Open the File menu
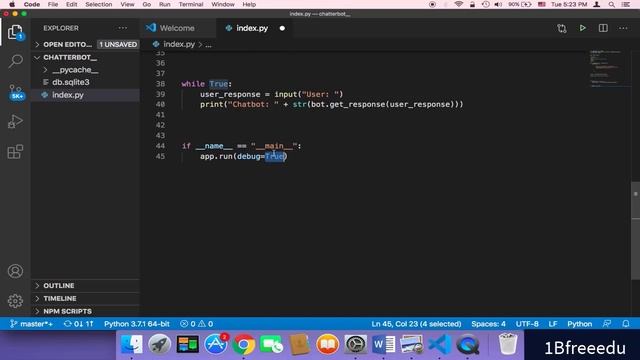This screenshot has width=640, height=360. [53, 4]
